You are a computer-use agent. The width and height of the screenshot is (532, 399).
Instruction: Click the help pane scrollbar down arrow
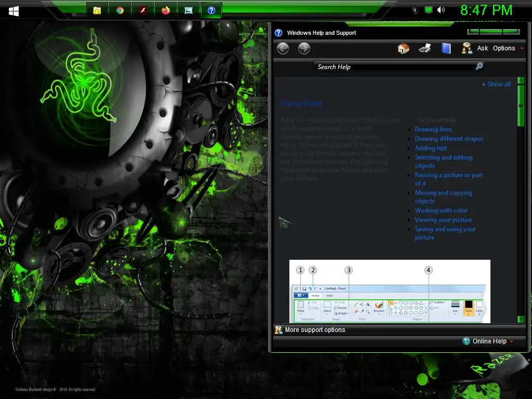(521, 319)
